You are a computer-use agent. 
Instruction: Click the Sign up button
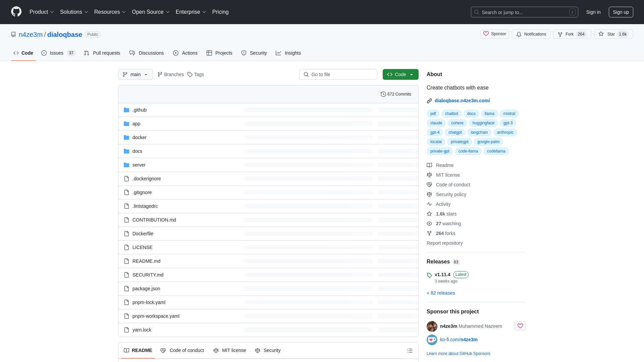pyautogui.click(x=621, y=12)
